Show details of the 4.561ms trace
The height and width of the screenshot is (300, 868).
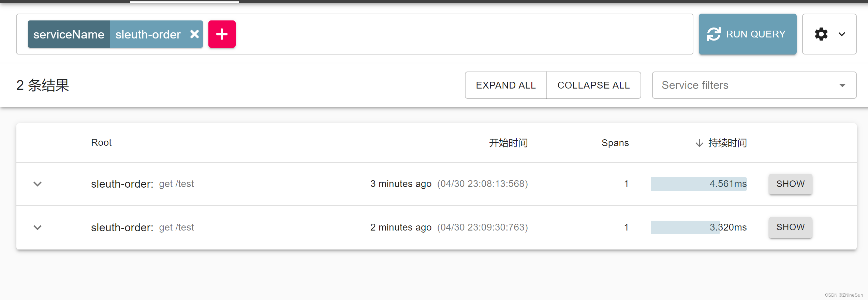pyautogui.click(x=790, y=184)
